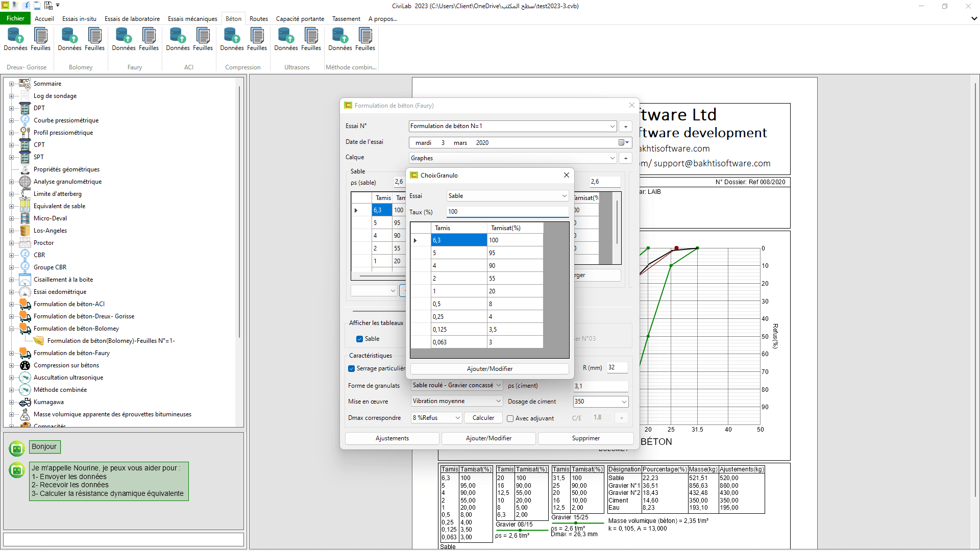This screenshot has height=551, width=980.
Task: Switch to Tassement tab
Action: coord(346,19)
